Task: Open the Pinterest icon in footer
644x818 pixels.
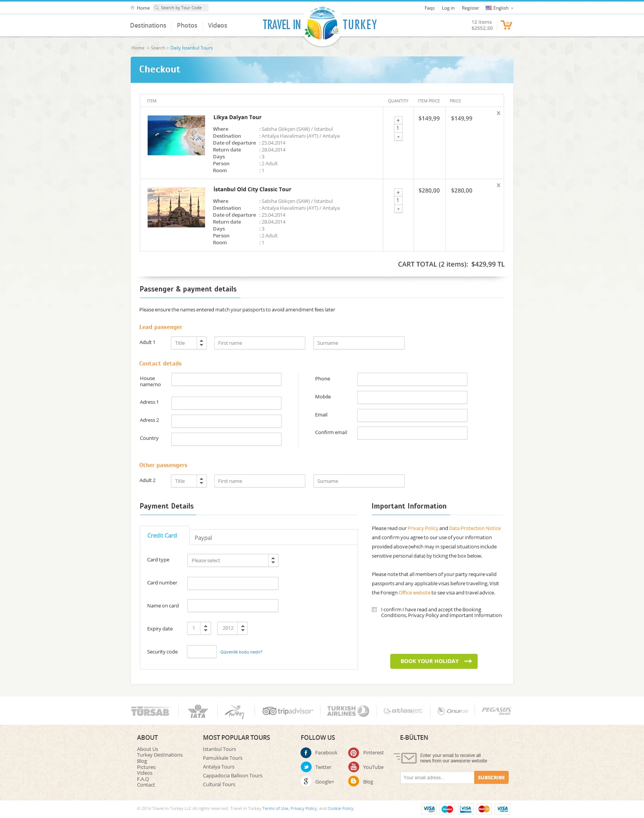Action: tap(353, 753)
